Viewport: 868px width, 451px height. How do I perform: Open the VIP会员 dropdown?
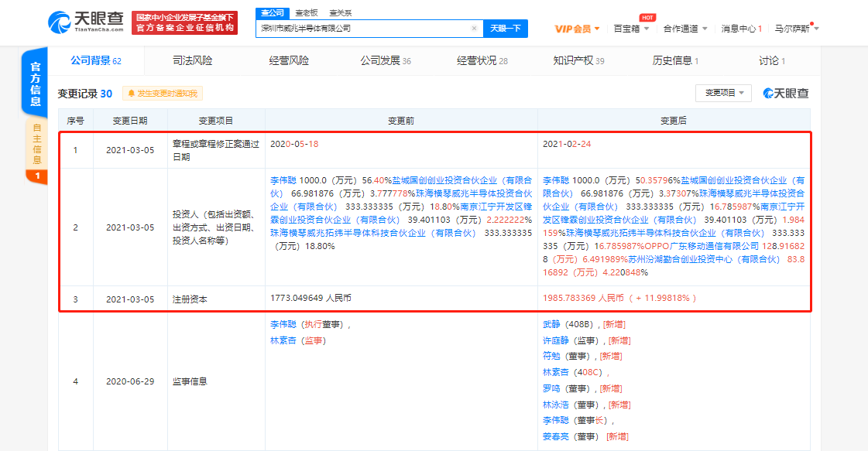pyautogui.click(x=578, y=29)
